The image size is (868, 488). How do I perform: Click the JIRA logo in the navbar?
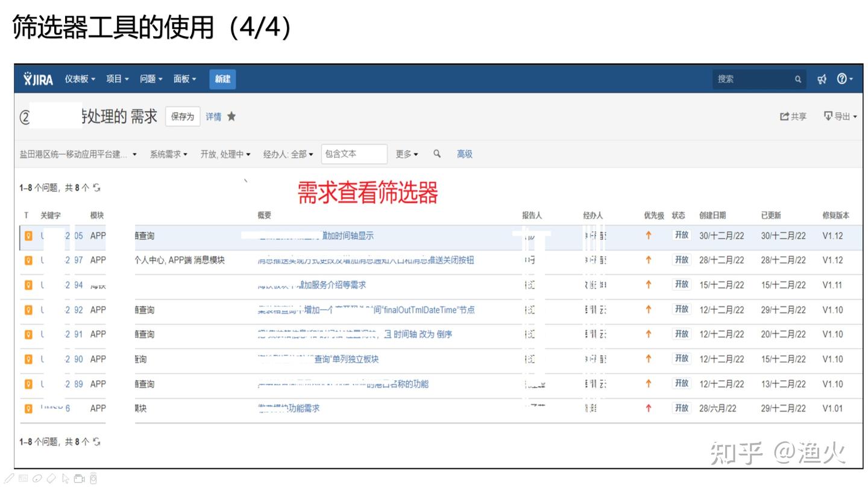[x=39, y=79]
